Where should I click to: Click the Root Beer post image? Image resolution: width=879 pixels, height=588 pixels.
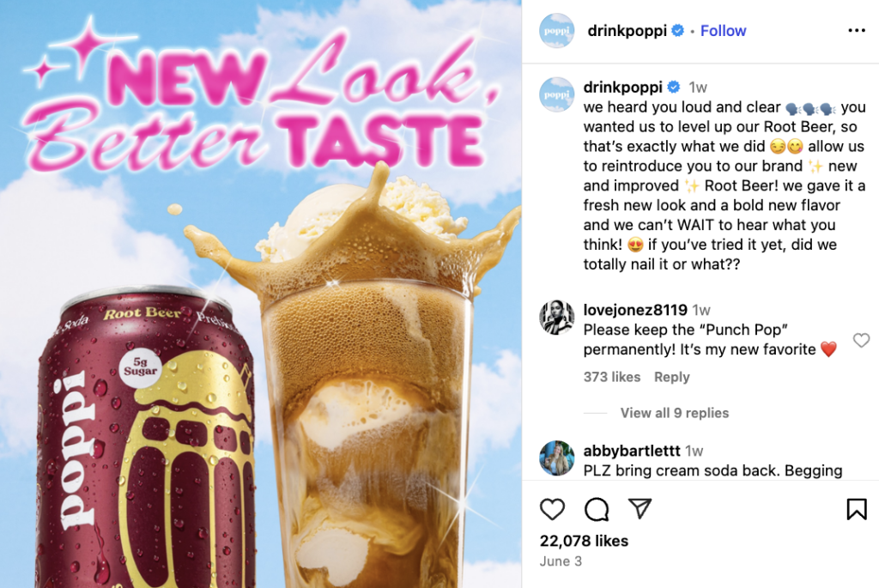tap(261, 294)
